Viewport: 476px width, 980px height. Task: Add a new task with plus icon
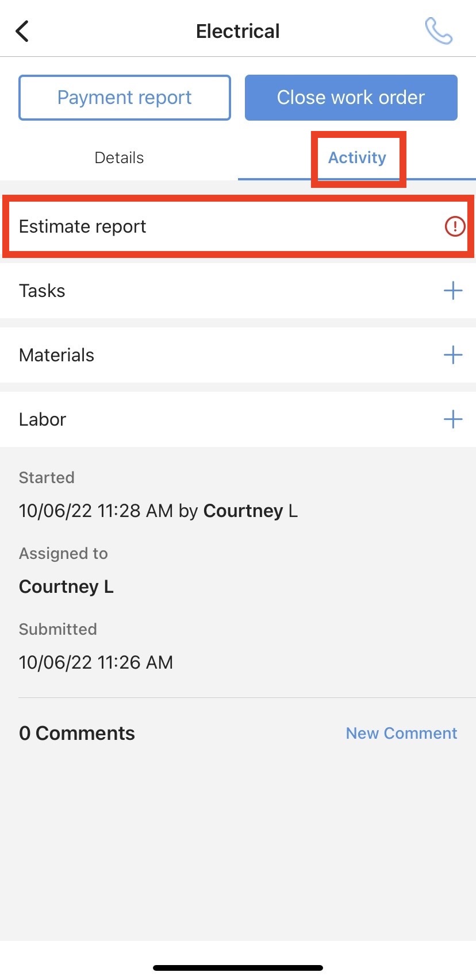[x=453, y=291]
